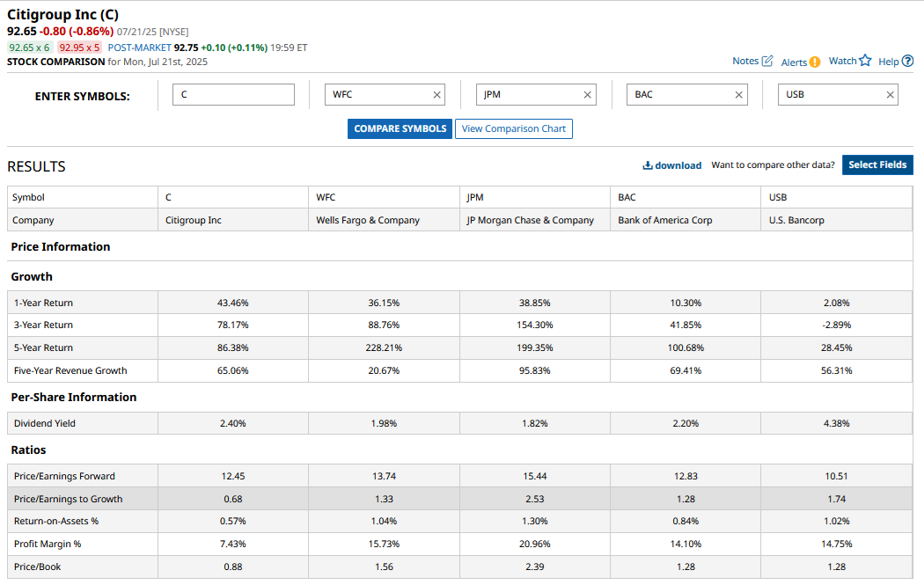The width and height of the screenshot is (924, 585).
Task: Open View Comparison Chart
Action: click(x=513, y=128)
